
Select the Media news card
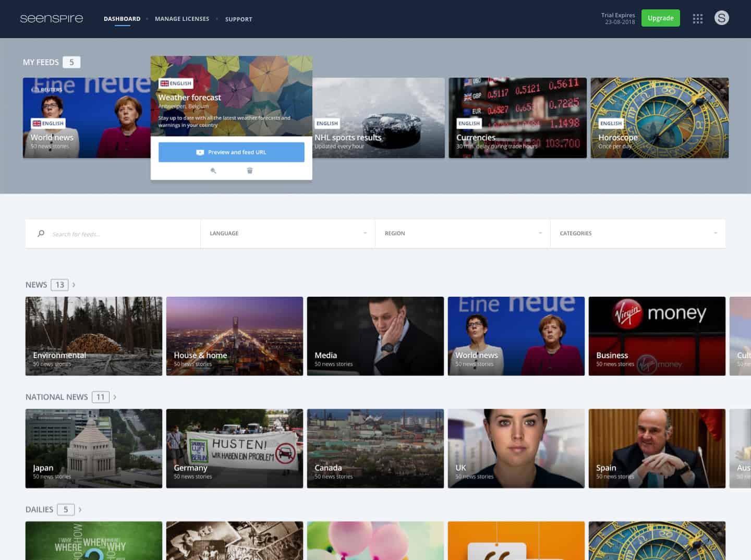pos(375,336)
